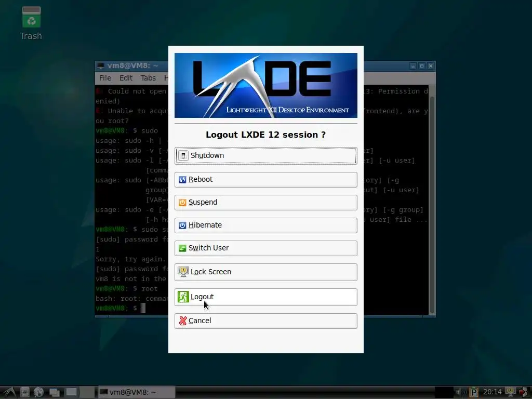
Task: Click the terminal window vertical scrollbar
Action: pyautogui.click(x=432, y=206)
